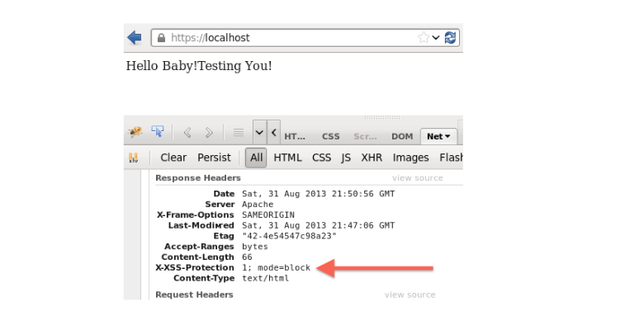Click the Last-Modified value ending 21:47:06 GMT

319,225
